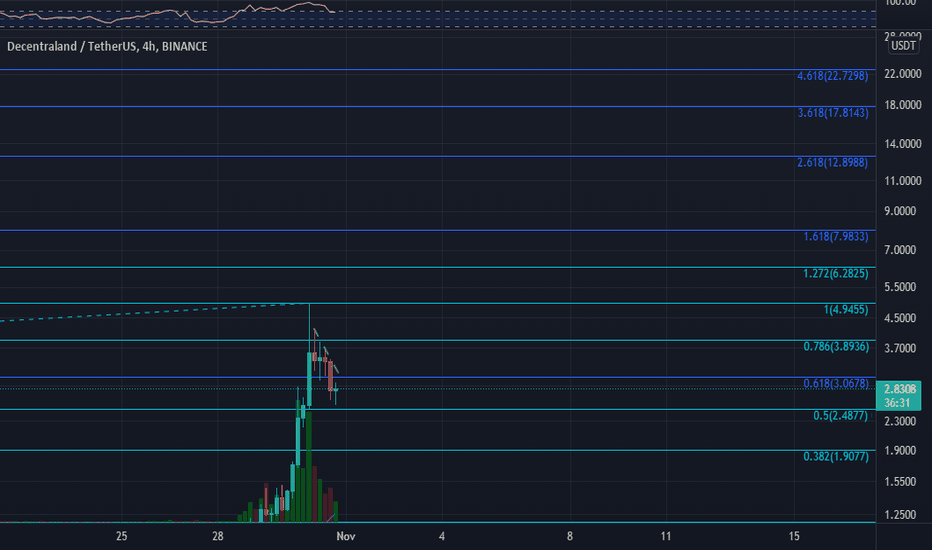The height and width of the screenshot is (550, 932).
Task: Click the 1.9000 price axis value
Action: 900,451
